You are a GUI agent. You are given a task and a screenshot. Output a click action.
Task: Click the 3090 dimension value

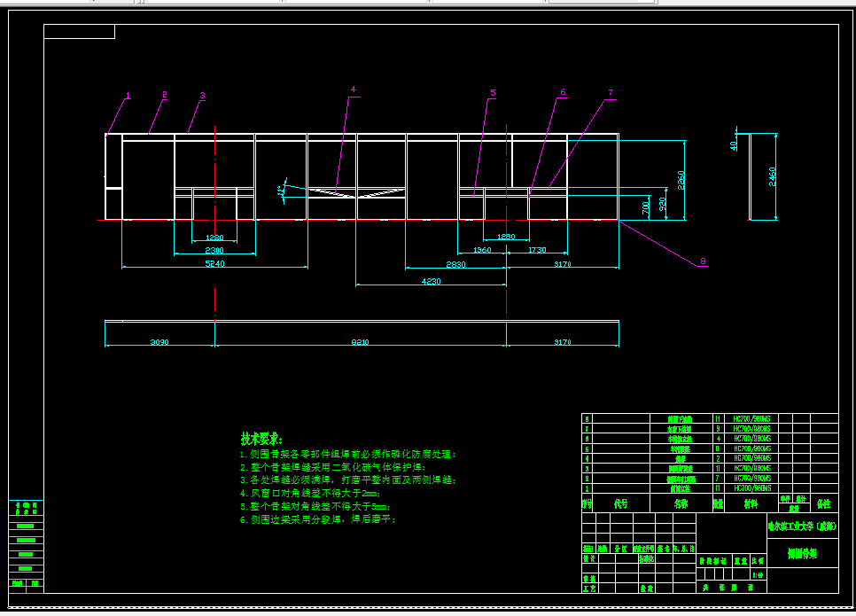(160, 342)
